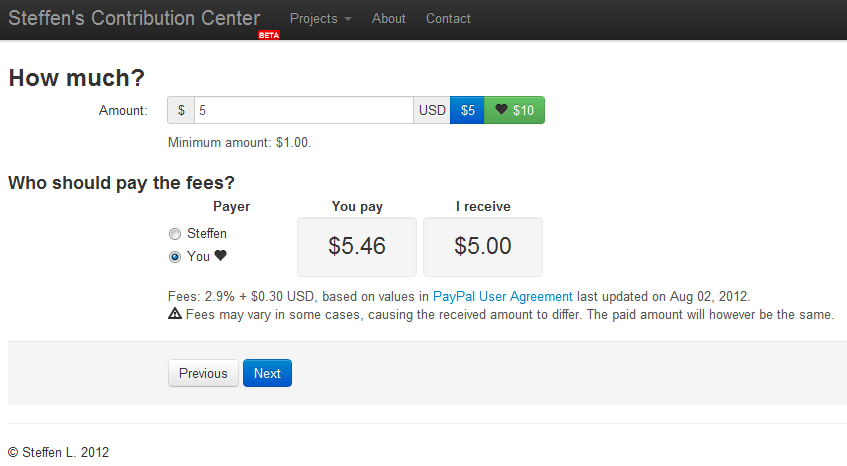Choose the $5 preset amount

point(467,110)
